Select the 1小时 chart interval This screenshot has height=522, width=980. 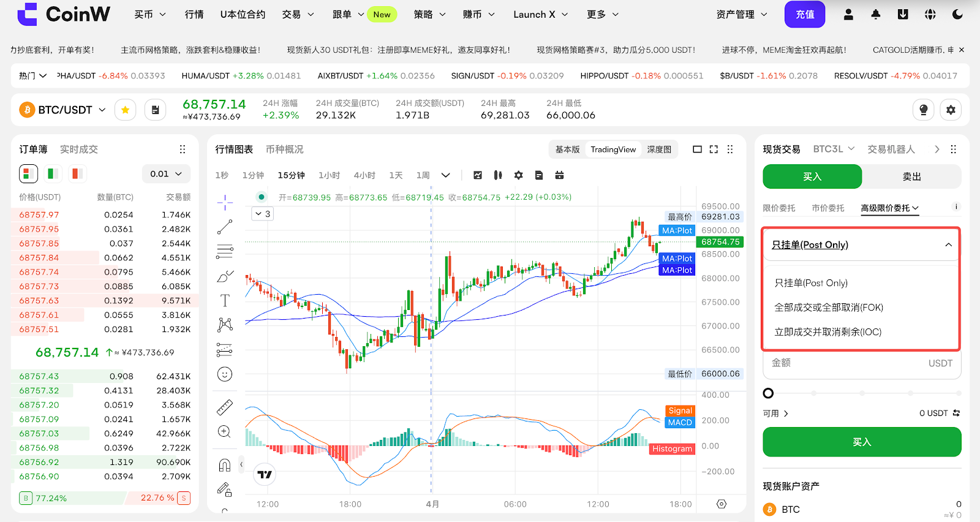tap(329, 175)
